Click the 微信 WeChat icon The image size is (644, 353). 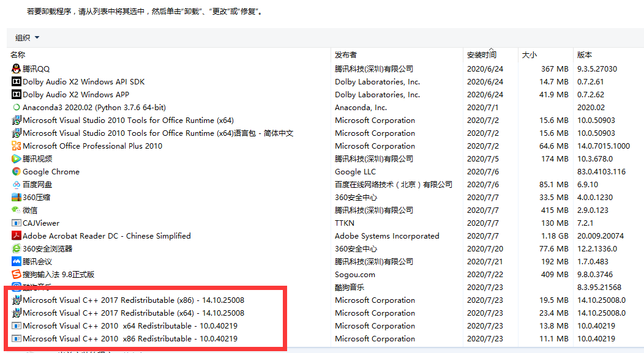coord(17,210)
